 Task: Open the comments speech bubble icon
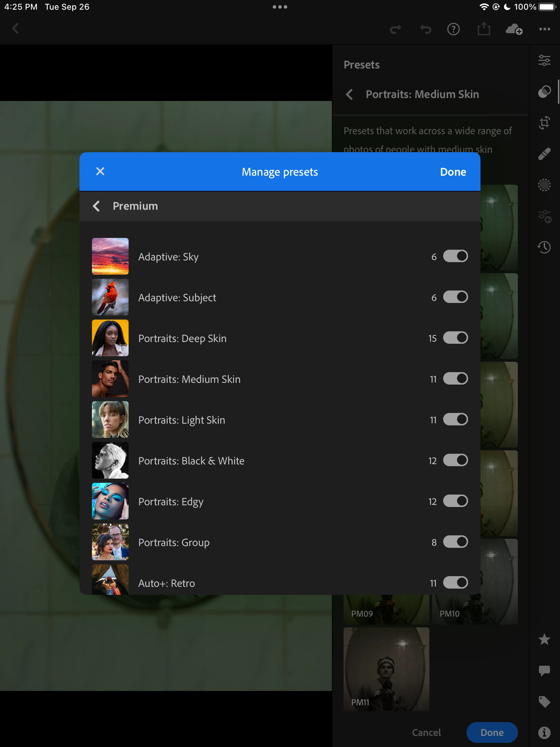(x=544, y=671)
